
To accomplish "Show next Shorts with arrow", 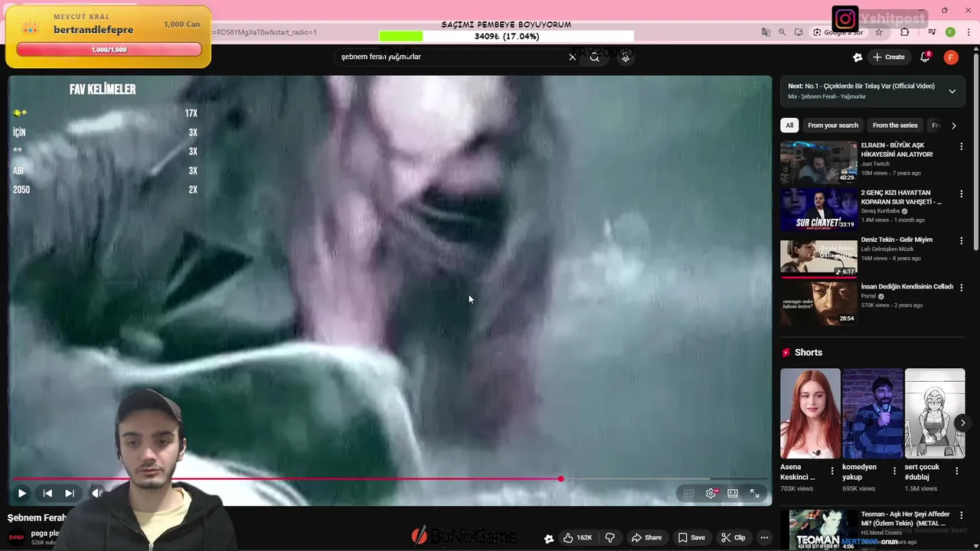I will (x=962, y=422).
